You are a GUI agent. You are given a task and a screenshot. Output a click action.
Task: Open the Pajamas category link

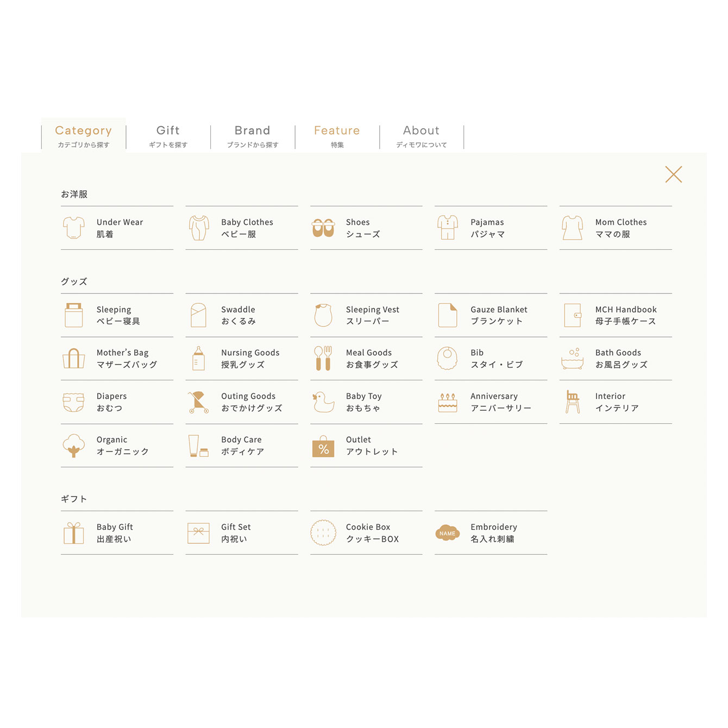(487, 228)
